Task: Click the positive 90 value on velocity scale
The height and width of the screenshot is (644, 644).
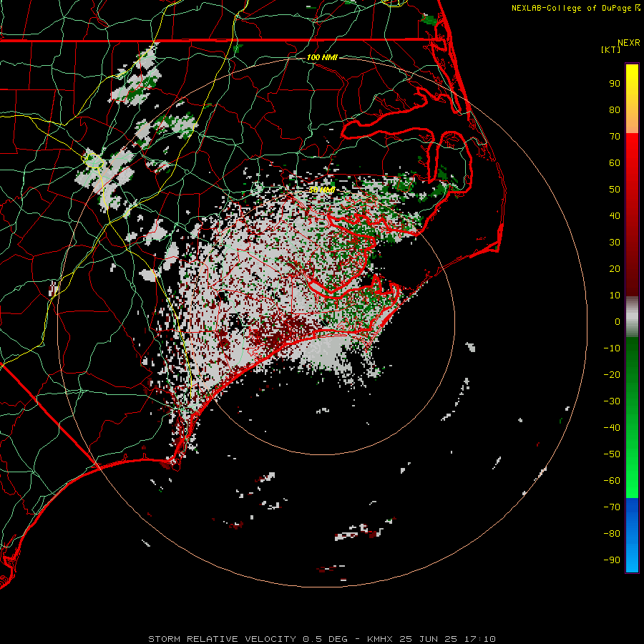Action: click(615, 84)
